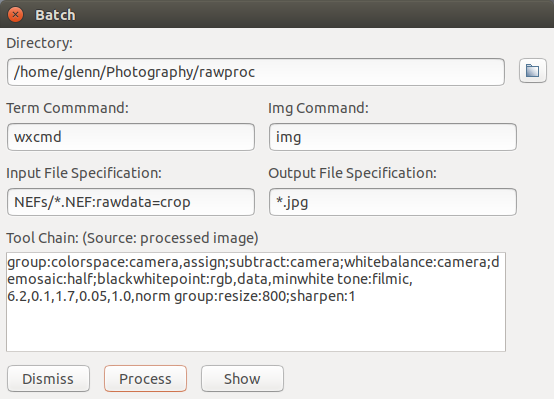Click the Img Command: label

coord(318,108)
